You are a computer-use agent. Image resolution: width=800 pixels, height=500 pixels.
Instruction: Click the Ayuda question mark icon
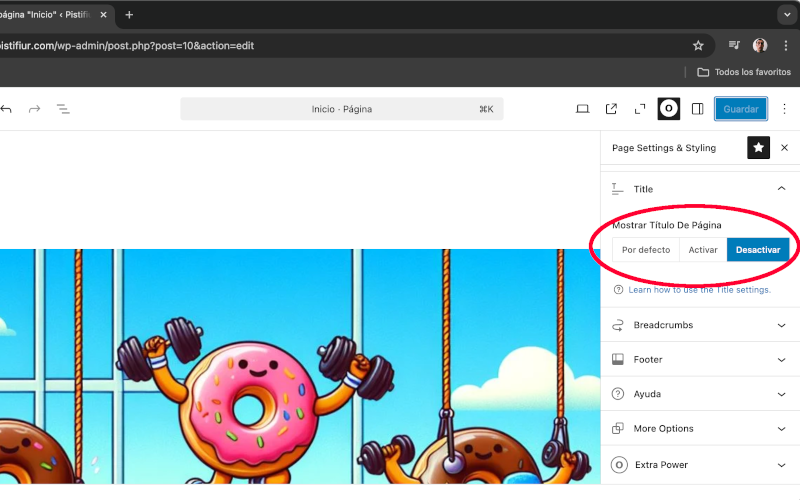tap(617, 394)
